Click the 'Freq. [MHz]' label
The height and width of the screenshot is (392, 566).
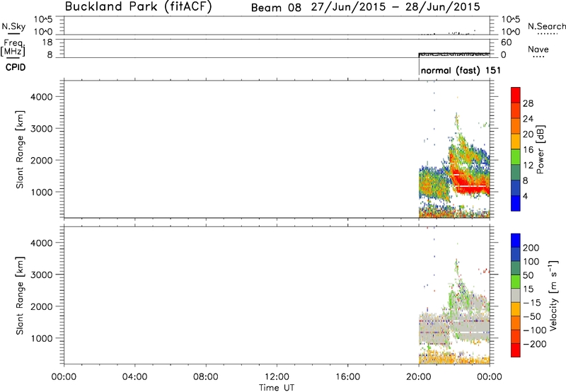point(13,47)
